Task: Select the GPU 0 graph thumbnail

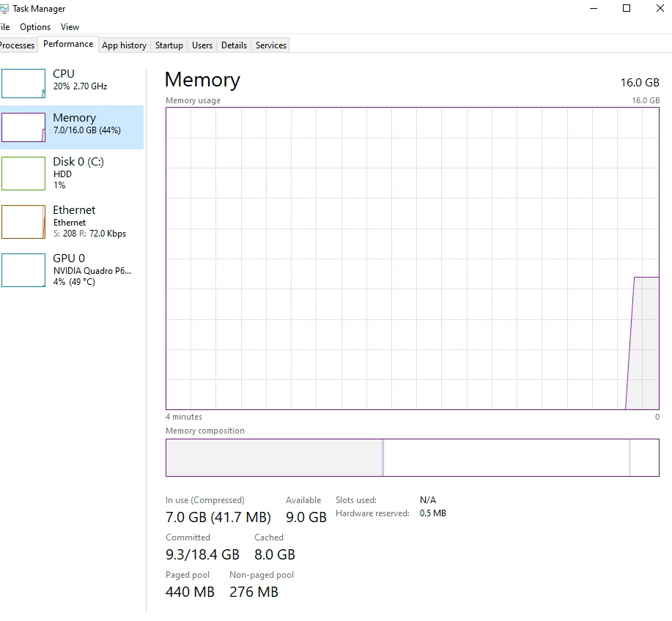Action: pos(23,269)
